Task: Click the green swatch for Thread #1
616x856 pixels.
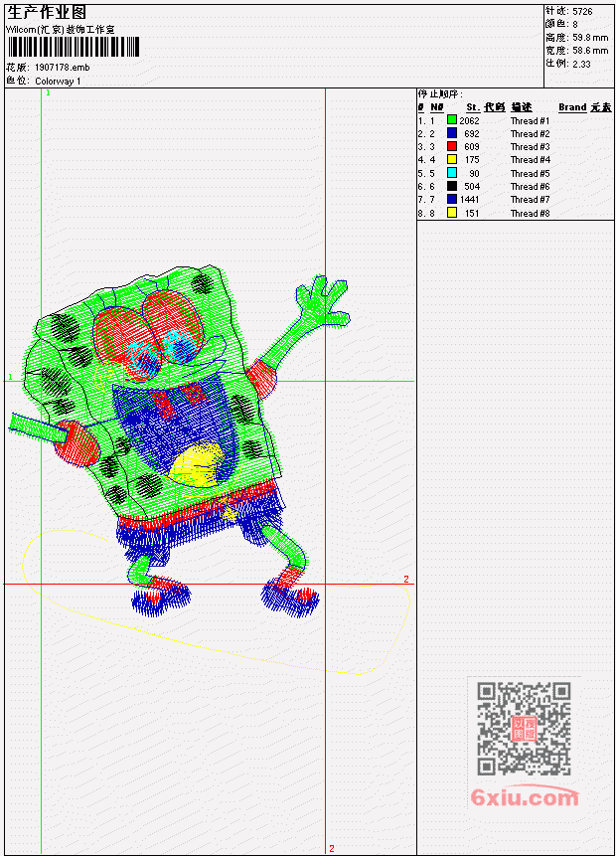Action: point(452,119)
